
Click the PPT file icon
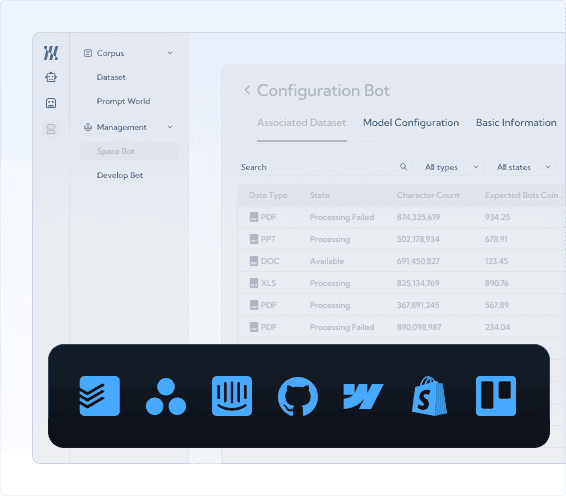[254, 239]
